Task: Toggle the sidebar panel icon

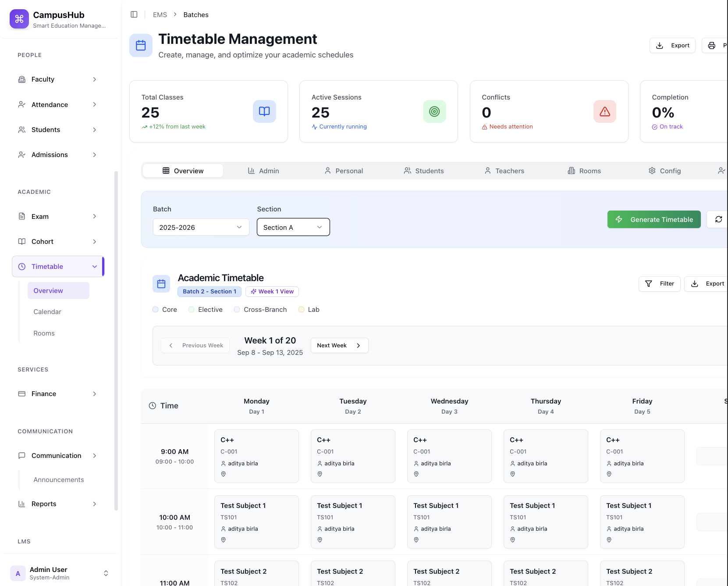Action: 134,14
